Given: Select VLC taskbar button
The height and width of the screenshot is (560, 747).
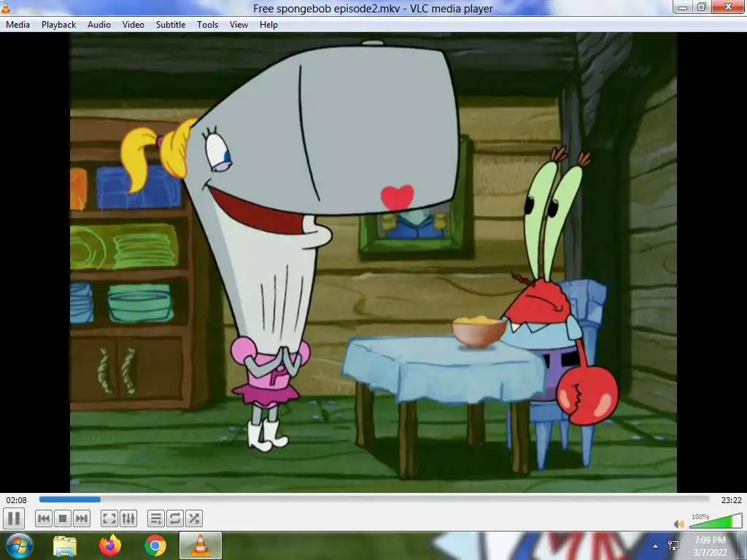Looking at the screenshot, I should 201,545.
